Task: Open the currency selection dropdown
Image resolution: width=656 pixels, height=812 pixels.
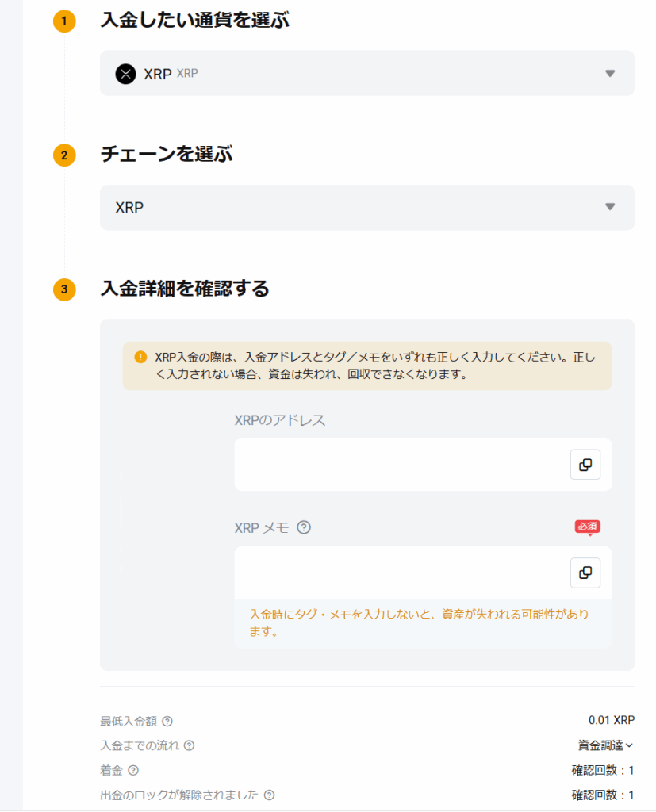Action: [366, 73]
